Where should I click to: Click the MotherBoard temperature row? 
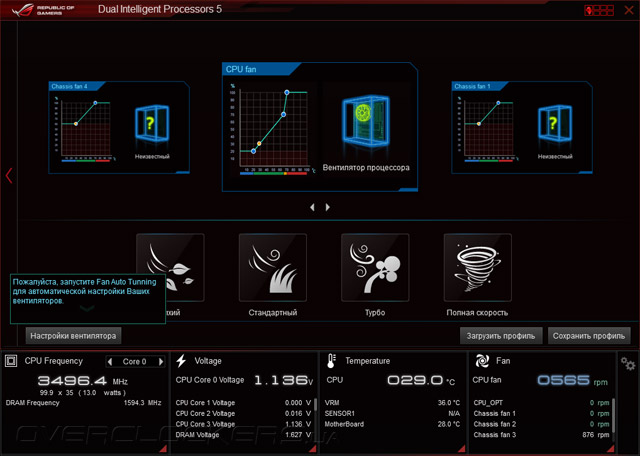392,424
